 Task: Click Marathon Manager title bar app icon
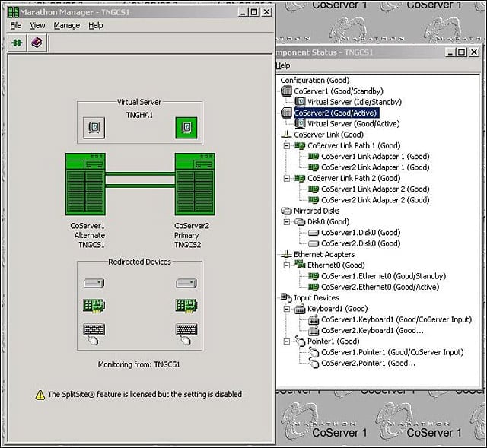pyautogui.click(x=14, y=12)
